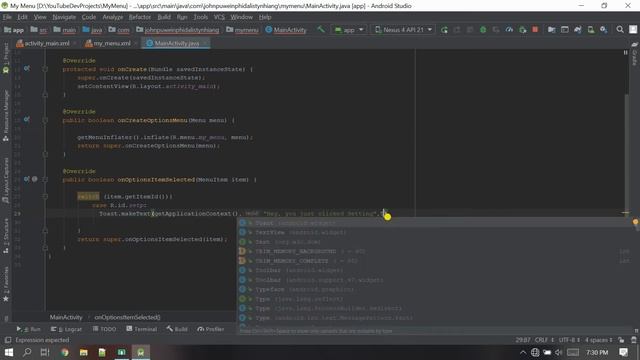
Task: Open Windows Task View
Action: [x=45, y=352]
